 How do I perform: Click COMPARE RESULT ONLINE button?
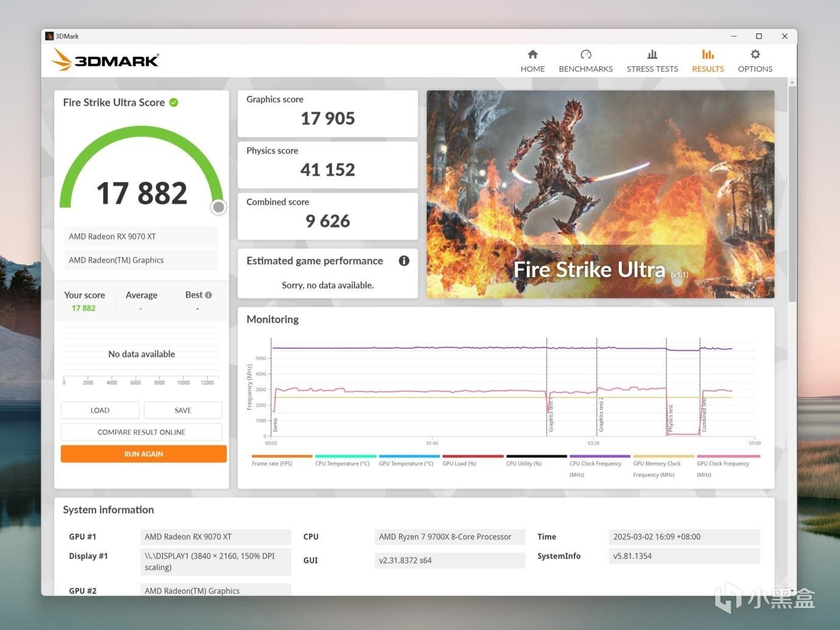coord(141,432)
